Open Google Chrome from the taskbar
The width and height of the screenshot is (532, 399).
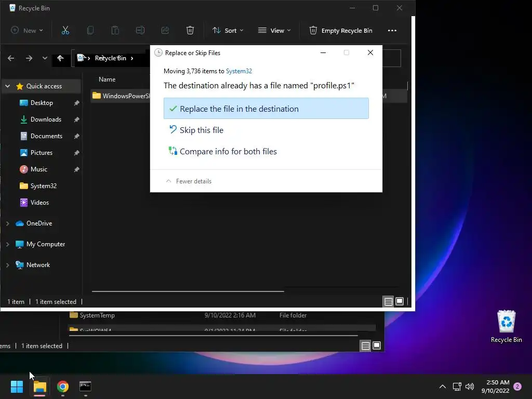(62, 387)
